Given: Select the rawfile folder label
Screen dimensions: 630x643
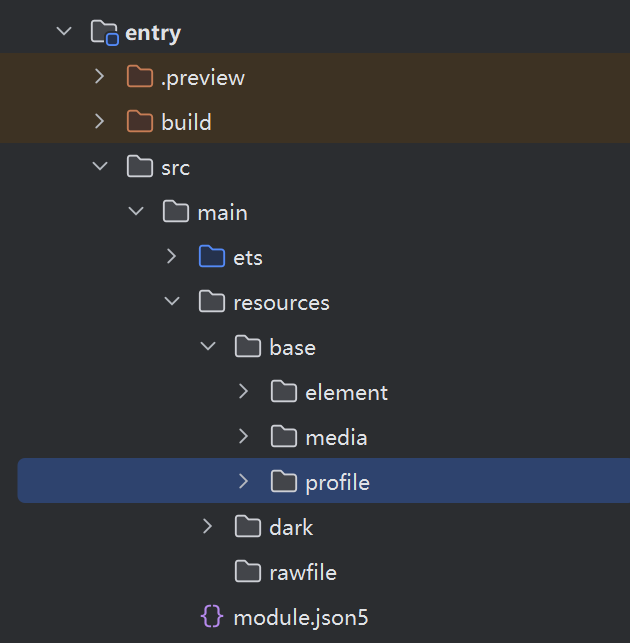Looking at the screenshot, I should click(303, 572).
